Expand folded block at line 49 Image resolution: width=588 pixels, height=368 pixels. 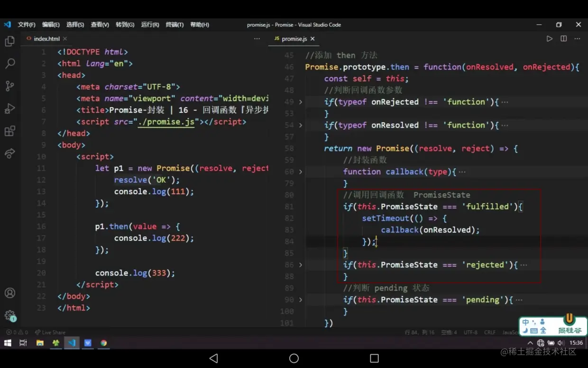tap(301, 102)
